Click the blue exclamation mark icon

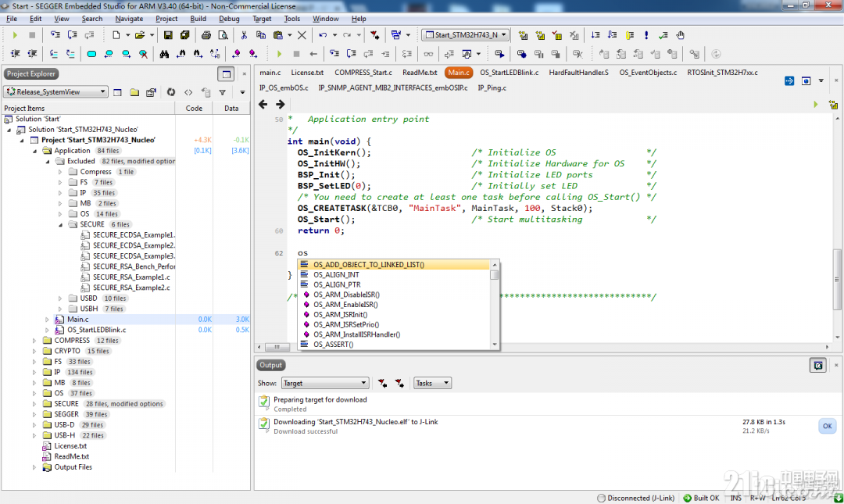(646, 35)
